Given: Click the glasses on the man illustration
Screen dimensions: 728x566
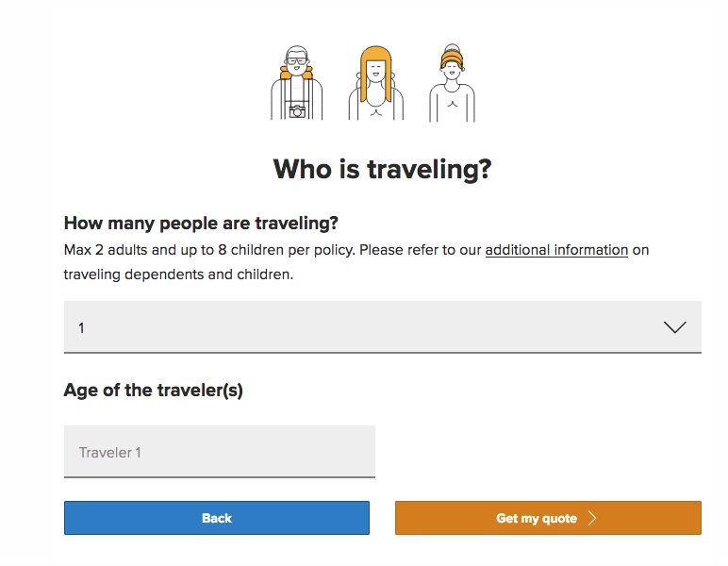Looking at the screenshot, I should (x=297, y=60).
